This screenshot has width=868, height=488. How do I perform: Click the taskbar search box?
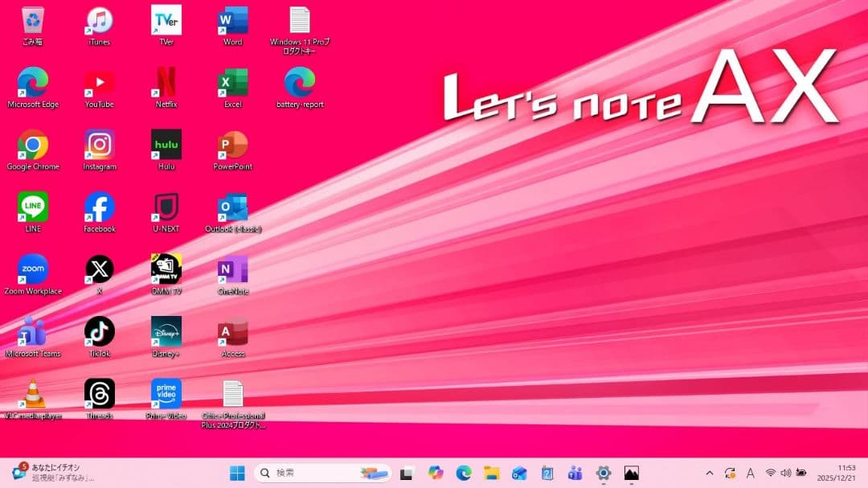323,473
